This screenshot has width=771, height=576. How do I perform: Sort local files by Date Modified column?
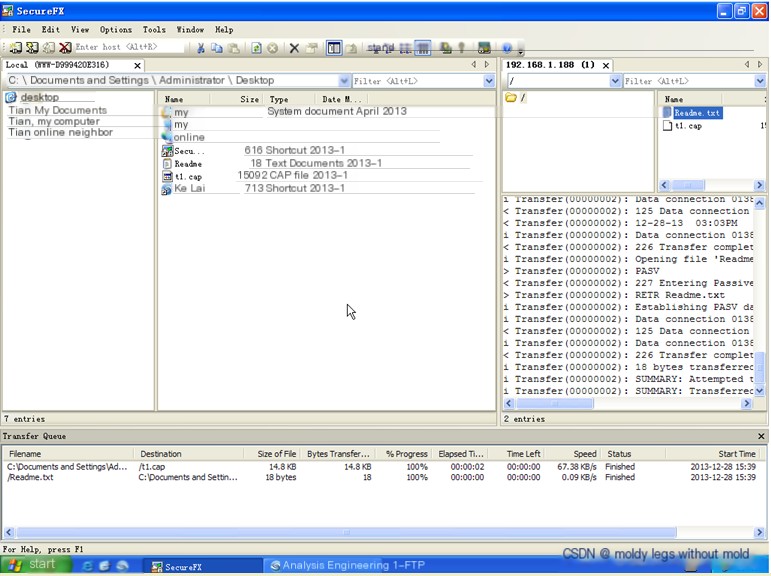[x=341, y=99]
